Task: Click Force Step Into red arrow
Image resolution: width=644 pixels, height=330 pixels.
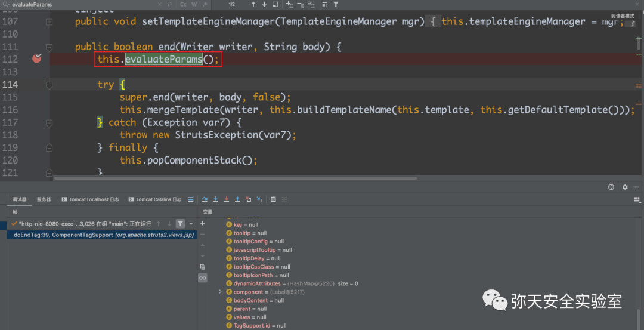Action: (227, 199)
